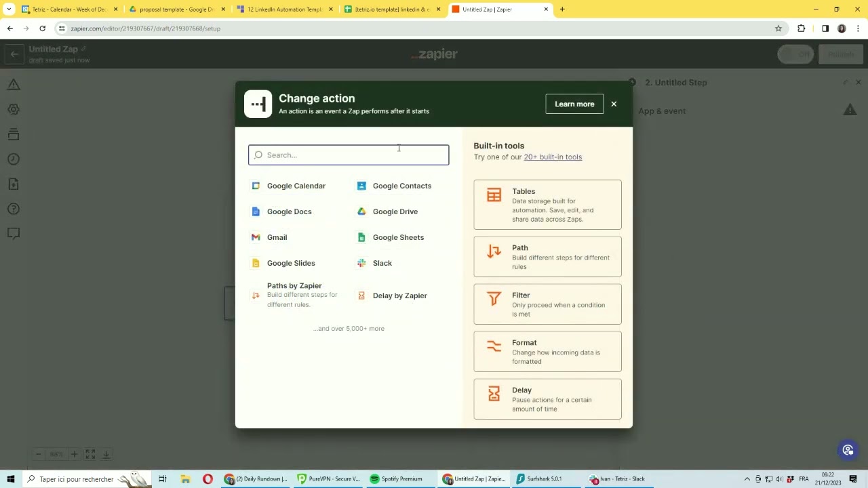The image size is (868, 488).
Task: Open versions icon in left sidebar
Action: (14, 134)
